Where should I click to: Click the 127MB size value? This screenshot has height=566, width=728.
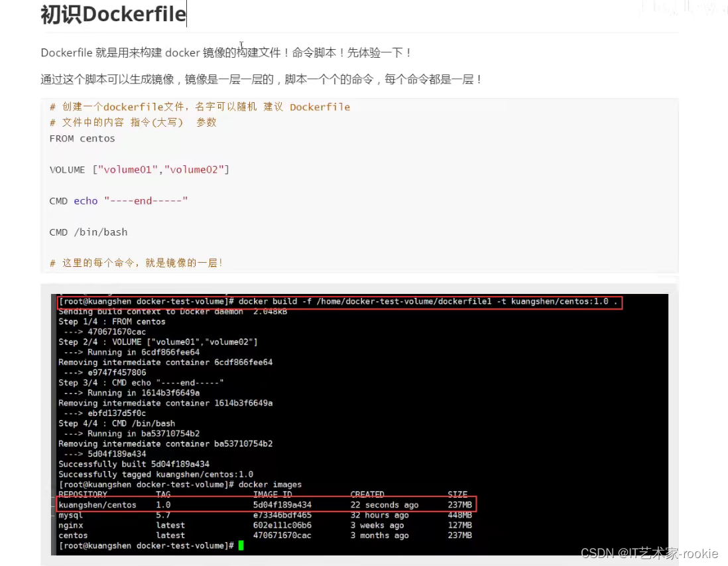click(x=459, y=526)
